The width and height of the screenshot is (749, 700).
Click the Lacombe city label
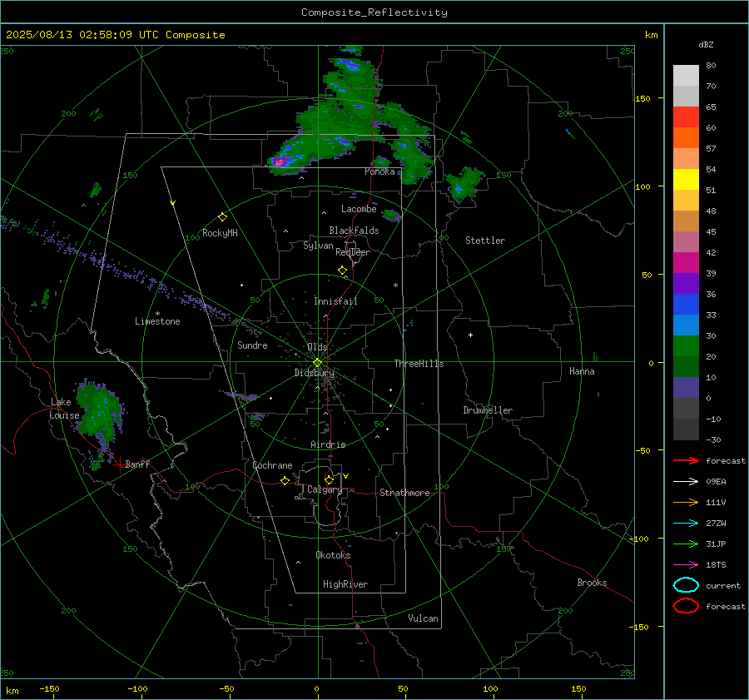[359, 209]
